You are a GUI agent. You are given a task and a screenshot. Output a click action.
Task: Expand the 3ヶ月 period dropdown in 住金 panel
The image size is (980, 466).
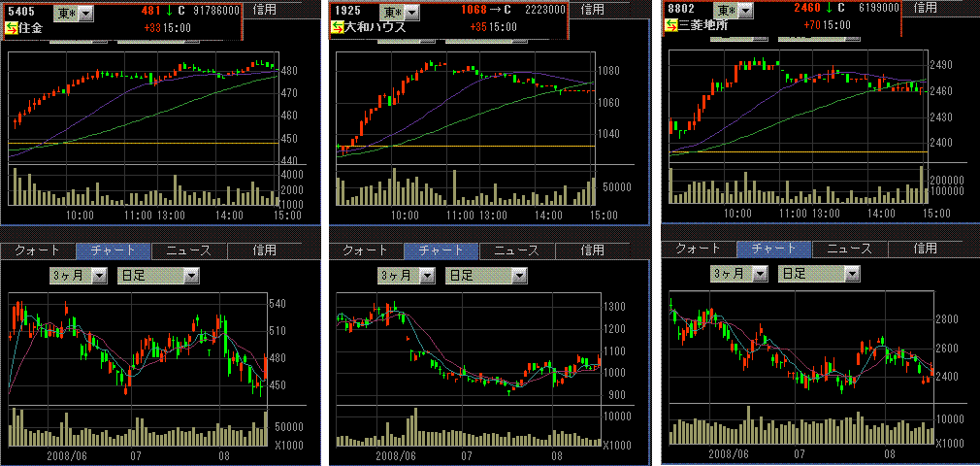pos(99,276)
